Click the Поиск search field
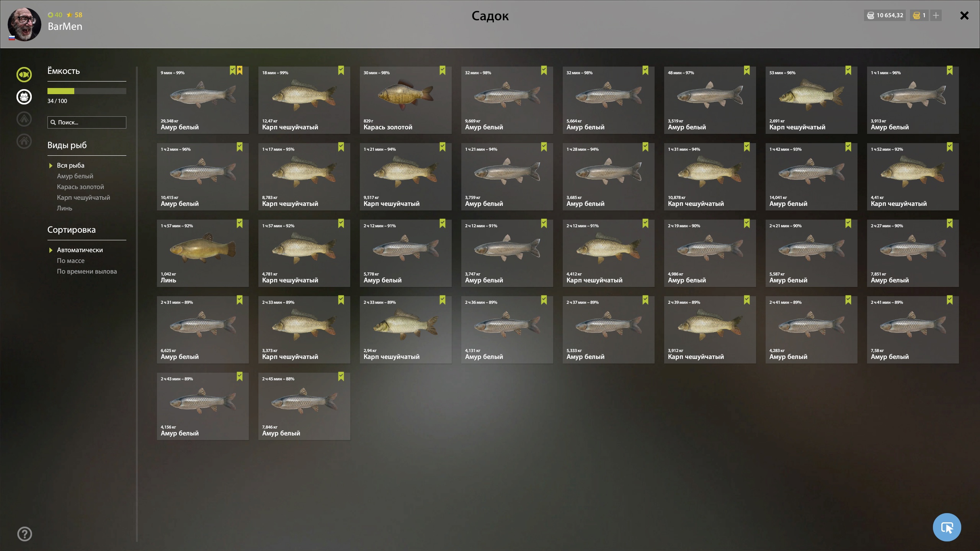Image resolution: width=980 pixels, height=551 pixels. 87,122
